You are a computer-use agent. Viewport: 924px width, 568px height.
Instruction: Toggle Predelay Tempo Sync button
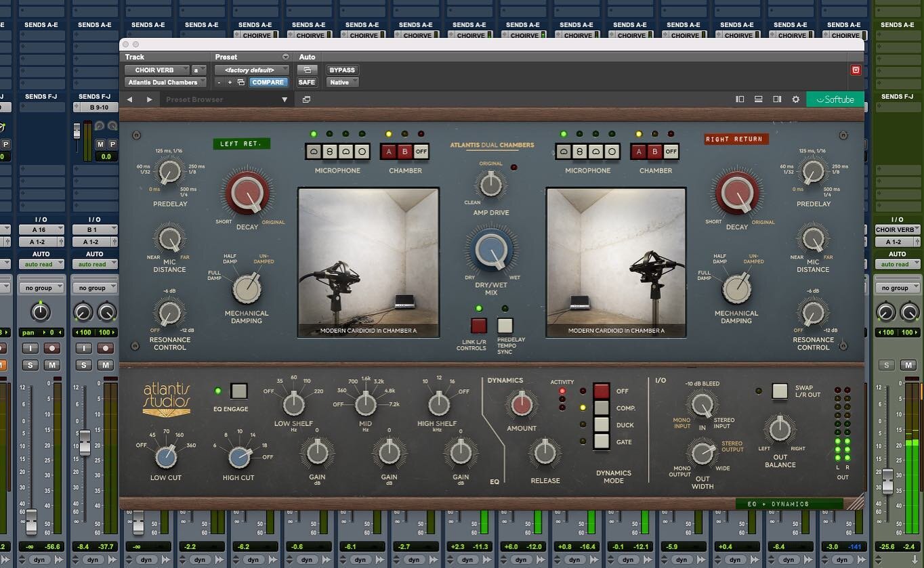coord(505,326)
